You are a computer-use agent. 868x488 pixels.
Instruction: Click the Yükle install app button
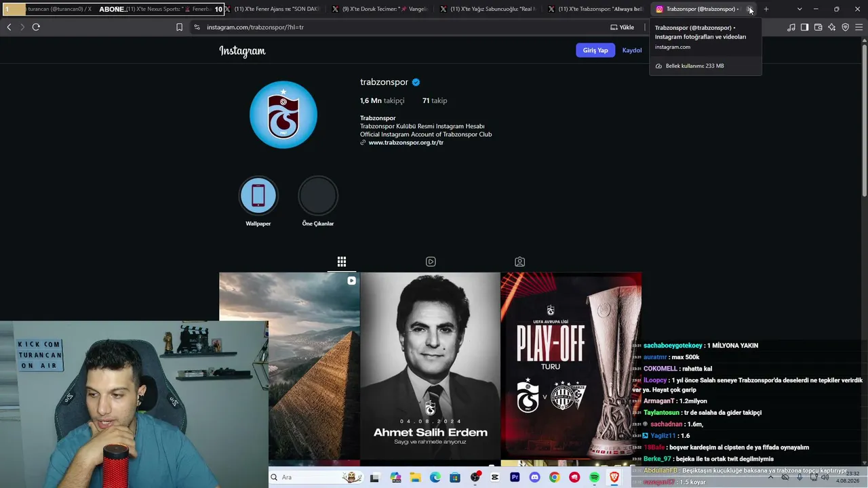[623, 27]
